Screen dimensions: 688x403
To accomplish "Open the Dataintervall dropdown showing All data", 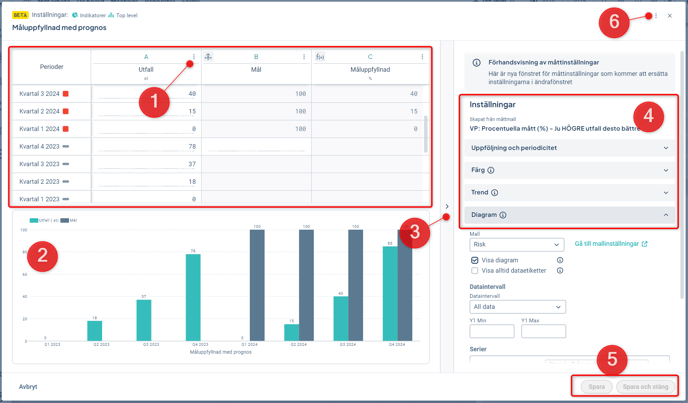I will click(517, 307).
